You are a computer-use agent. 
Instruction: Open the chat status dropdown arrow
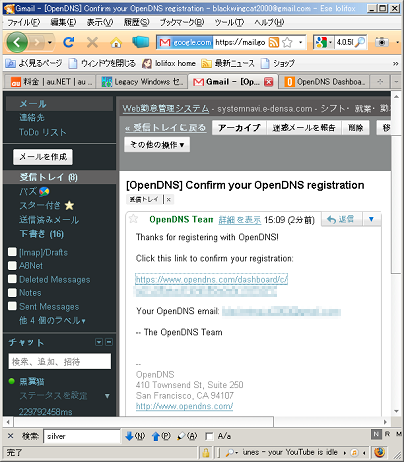(107, 396)
